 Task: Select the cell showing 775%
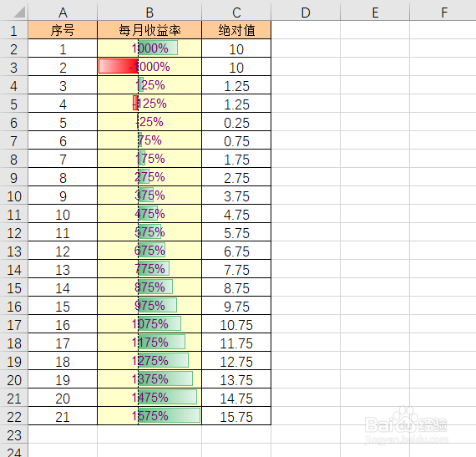(x=149, y=269)
